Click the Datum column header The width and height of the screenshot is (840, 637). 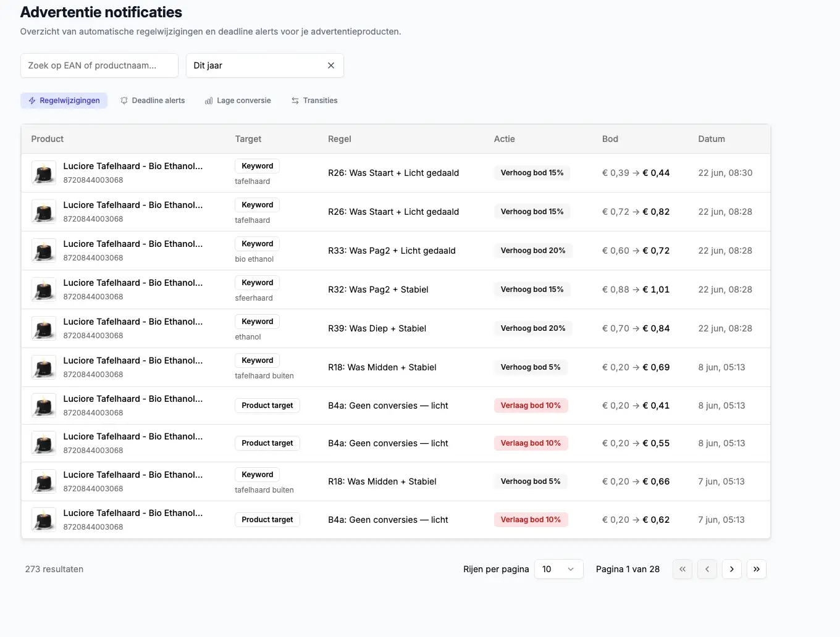[x=712, y=139]
